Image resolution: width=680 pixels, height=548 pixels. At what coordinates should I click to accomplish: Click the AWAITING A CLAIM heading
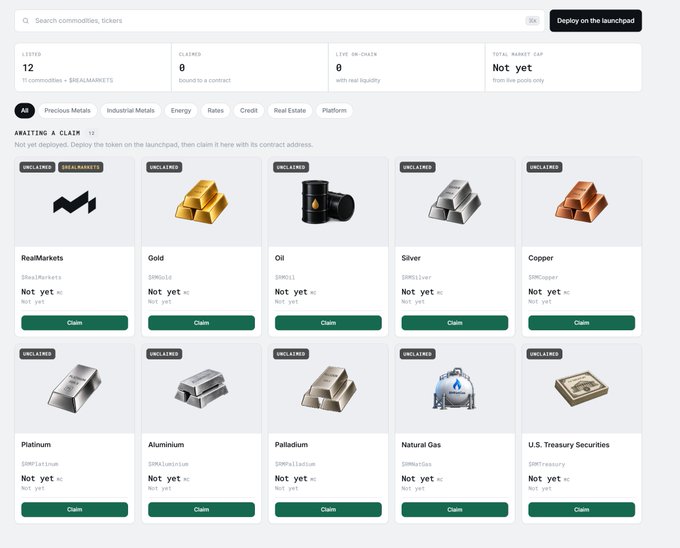[47, 133]
